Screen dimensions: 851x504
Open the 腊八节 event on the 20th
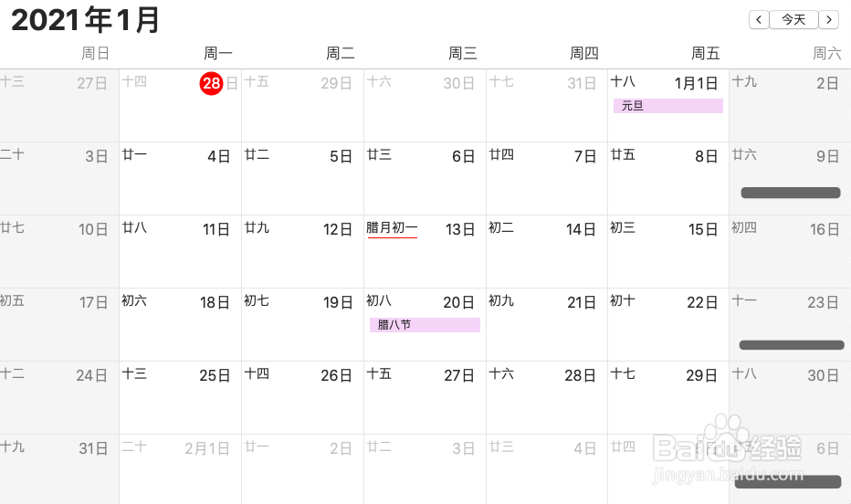pyautogui.click(x=425, y=325)
